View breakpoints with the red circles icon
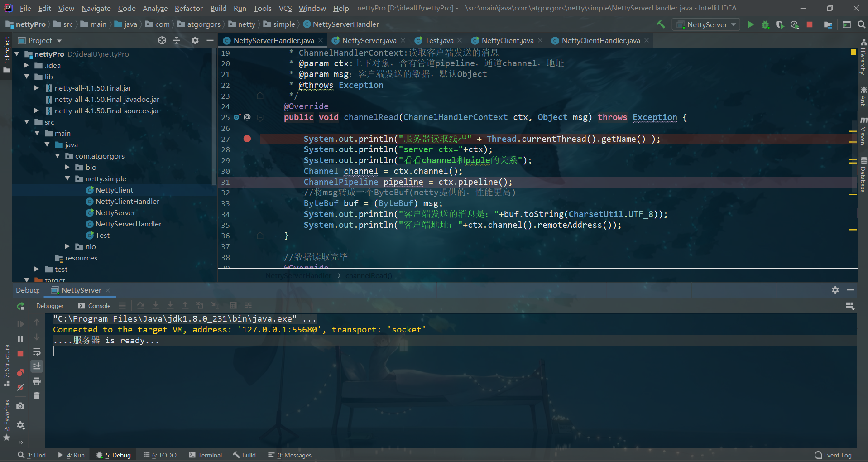This screenshot has width=868, height=462. [20, 372]
